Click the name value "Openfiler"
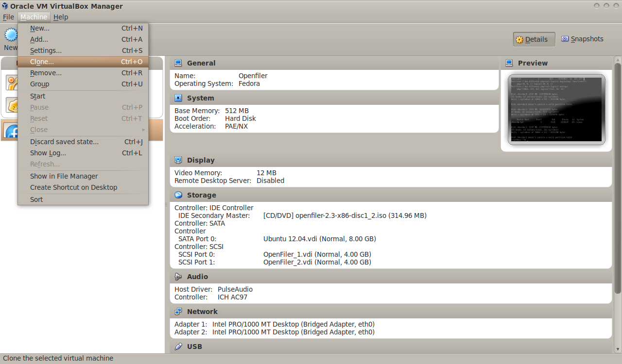 point(253,76)
